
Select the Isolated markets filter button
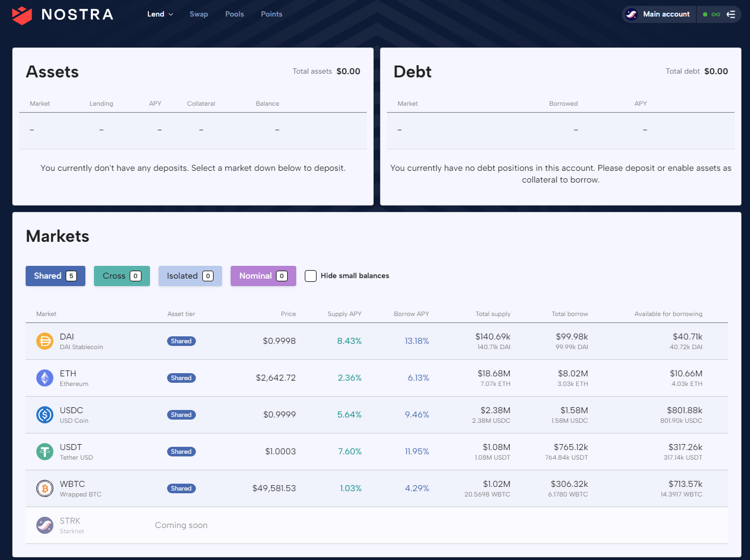(190, 276)
